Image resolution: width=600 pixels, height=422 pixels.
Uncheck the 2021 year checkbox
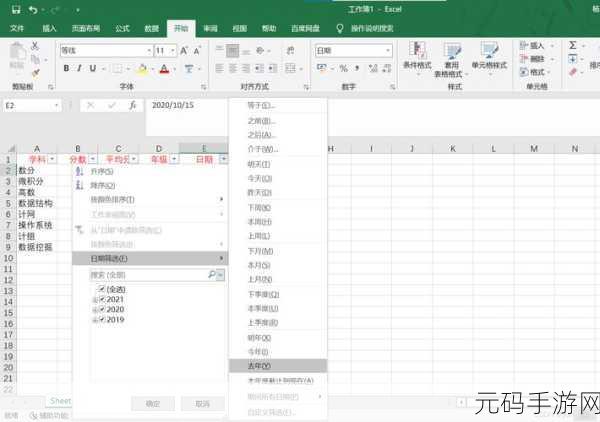pyautogui.click(x=102, y=299)
